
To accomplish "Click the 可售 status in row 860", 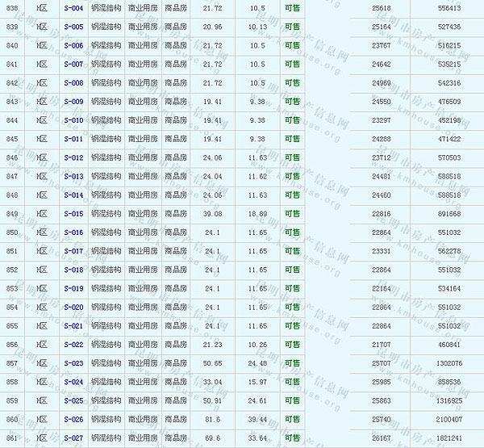I will (x=292, y=420).
